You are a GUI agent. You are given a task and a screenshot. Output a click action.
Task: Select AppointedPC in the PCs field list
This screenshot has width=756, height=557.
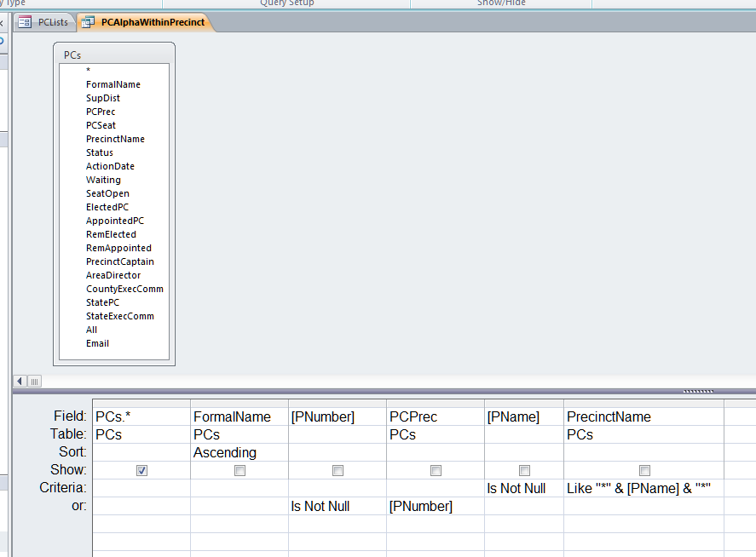click(x=115, y=221)
